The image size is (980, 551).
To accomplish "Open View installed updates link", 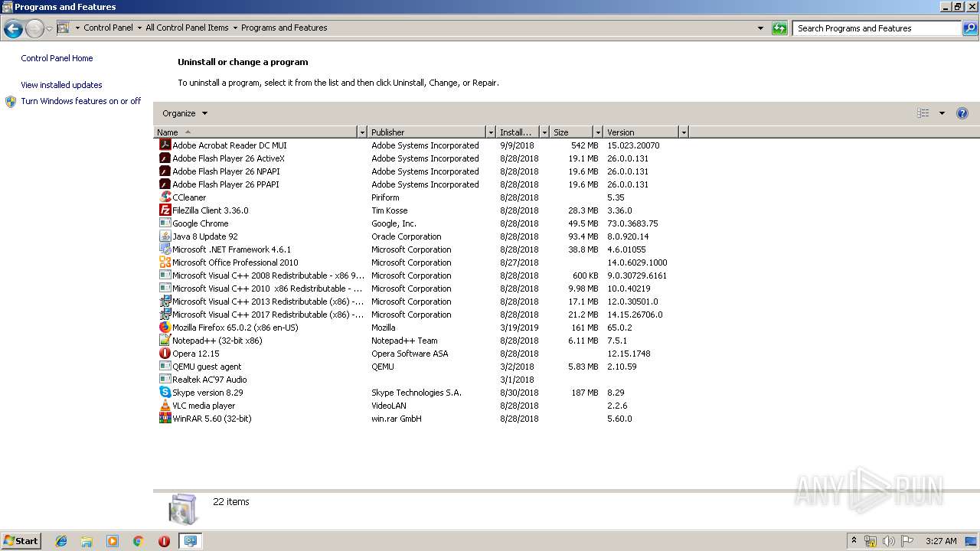I will pos(61,85).
